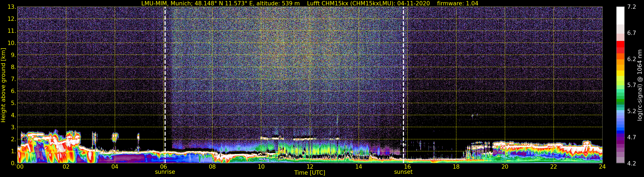644x177 pixels.
Task: Click the 6.7 colorbar value
Action: pyautogui.click(x=632, y=33)
